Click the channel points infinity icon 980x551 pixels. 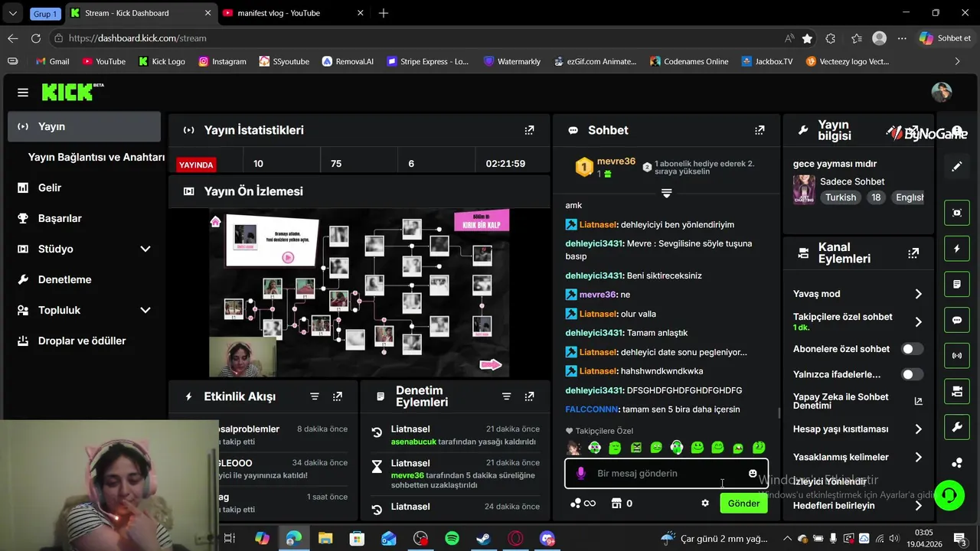point(583,504)
